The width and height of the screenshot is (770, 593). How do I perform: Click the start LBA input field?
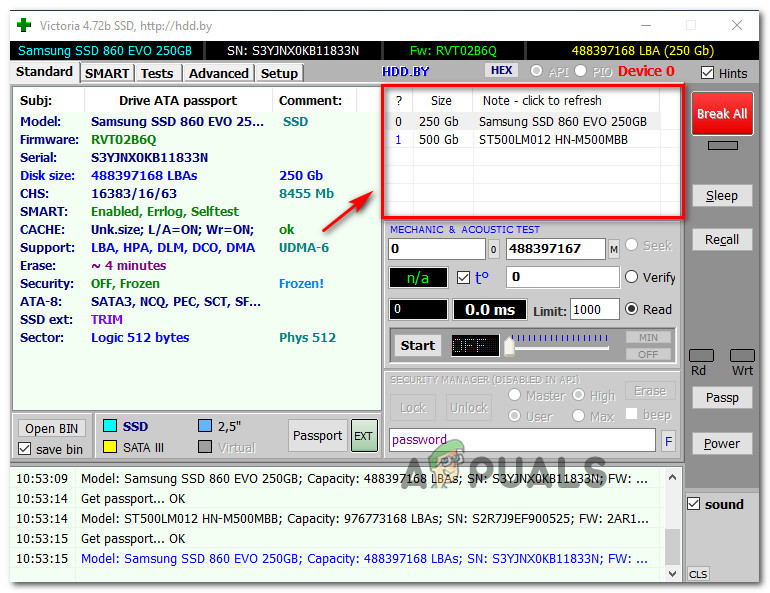[x=437, y=249]
